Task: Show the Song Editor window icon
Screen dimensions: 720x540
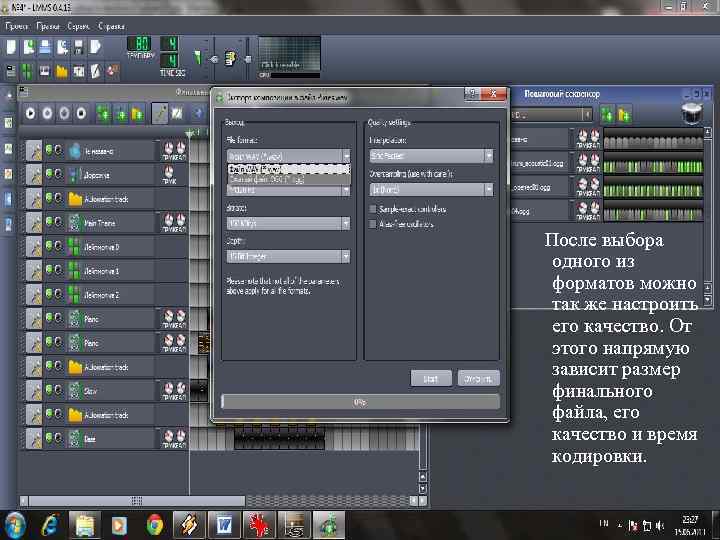Action: [11, 72]
